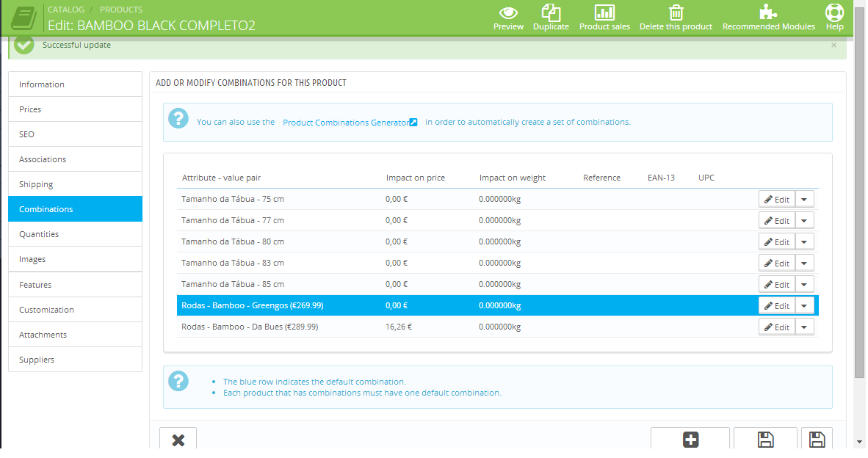Open the Suppliers tab
This screenshot has width=868, height=458.
pyautogui.click(x=76, y=359)
